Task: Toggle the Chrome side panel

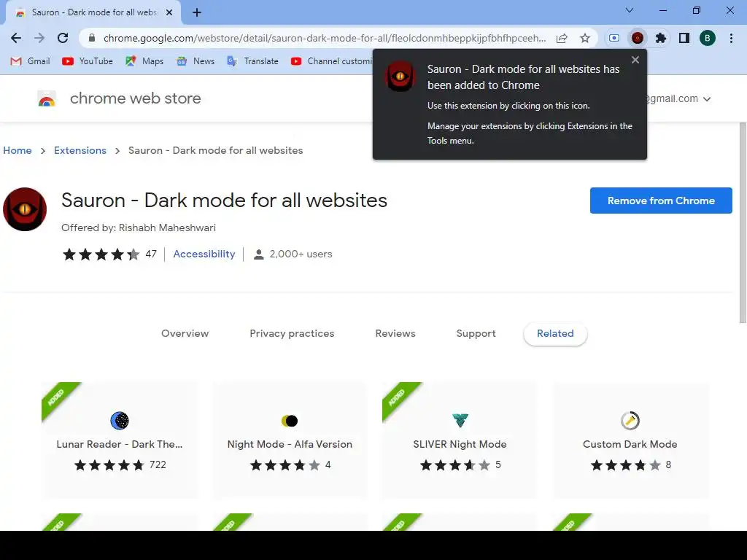Action: click(684, 38)
